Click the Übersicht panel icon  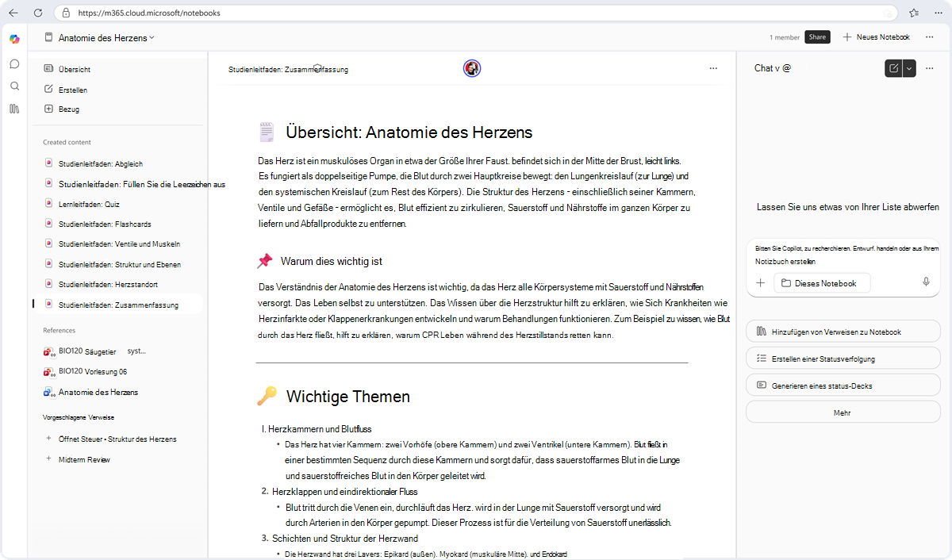[48, 69]
